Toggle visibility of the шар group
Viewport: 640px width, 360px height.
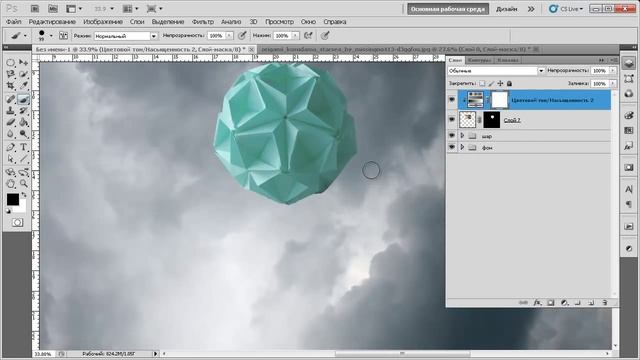(452, 136)
